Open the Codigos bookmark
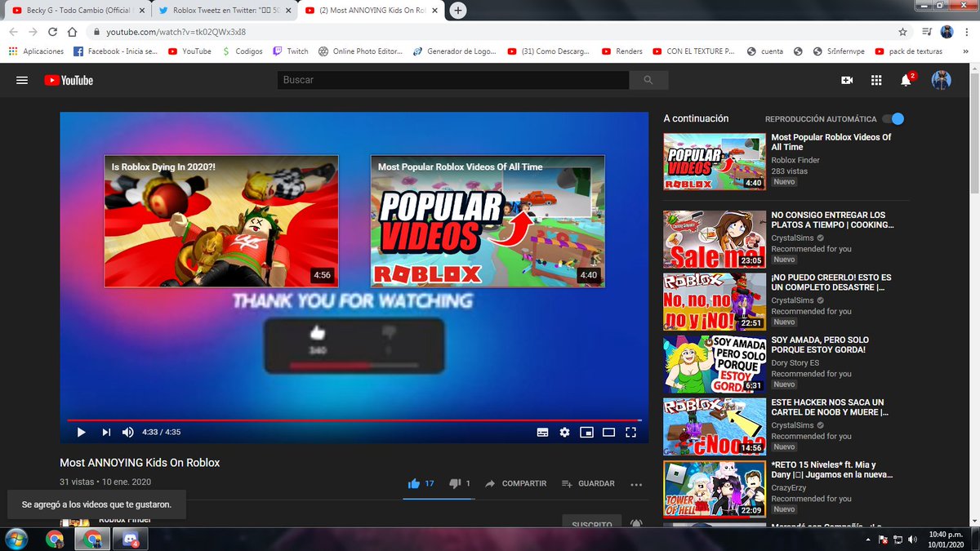 point(243,51)
